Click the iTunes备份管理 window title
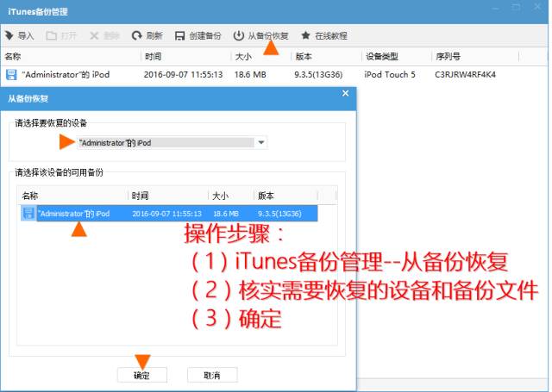This screenshot has height=392, width=552. click(38, 11)
